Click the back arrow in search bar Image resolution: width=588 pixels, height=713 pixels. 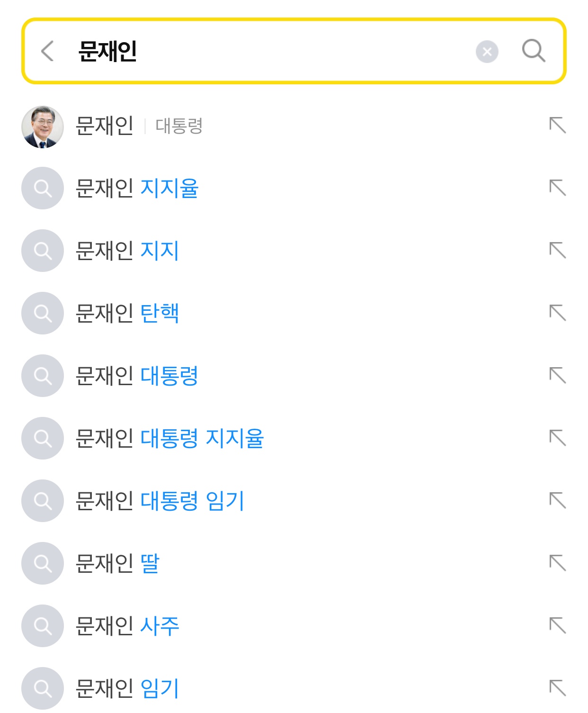(x=47, y=51)
